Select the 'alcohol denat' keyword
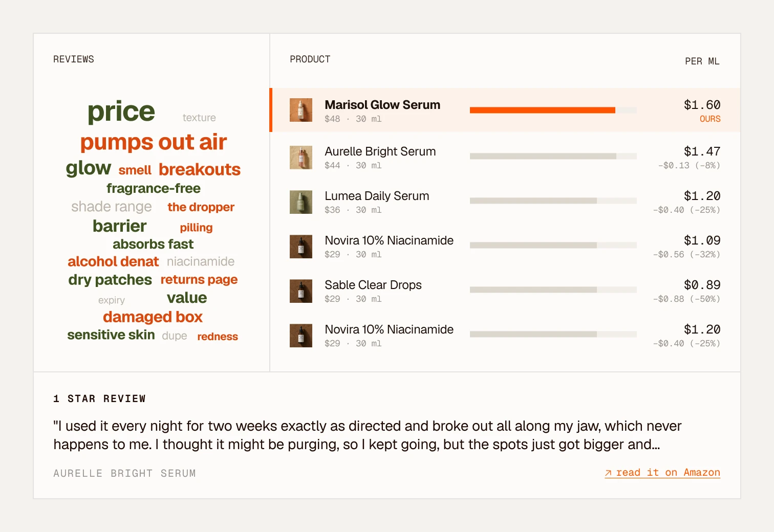This screenshot has height=532, width=774. tap(113, 261)
